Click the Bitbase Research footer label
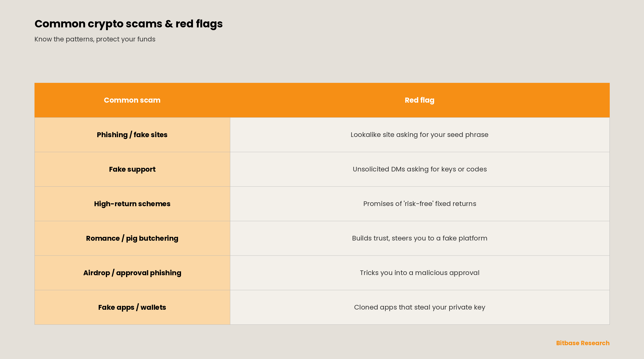This screenshot has width=644, height=359. [583, 343]
